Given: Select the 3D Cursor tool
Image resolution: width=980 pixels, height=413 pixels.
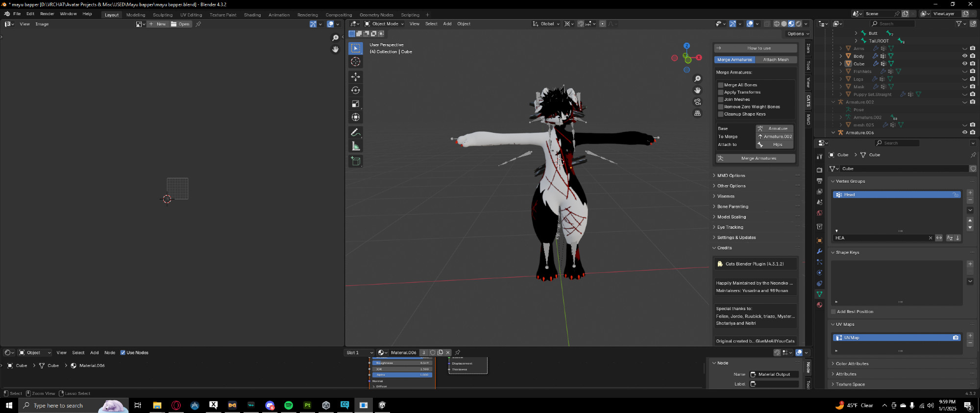Looking at the screenshot, I should point(356,62).
